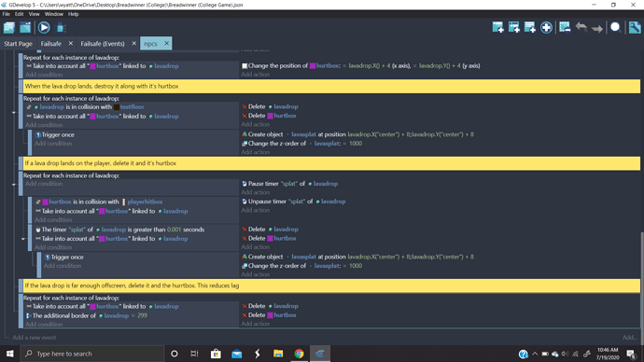Viewport: 644px width, 362px height.
Task: Select condition 'lavadrop is in collision with testfloor'
Action: 85,106
